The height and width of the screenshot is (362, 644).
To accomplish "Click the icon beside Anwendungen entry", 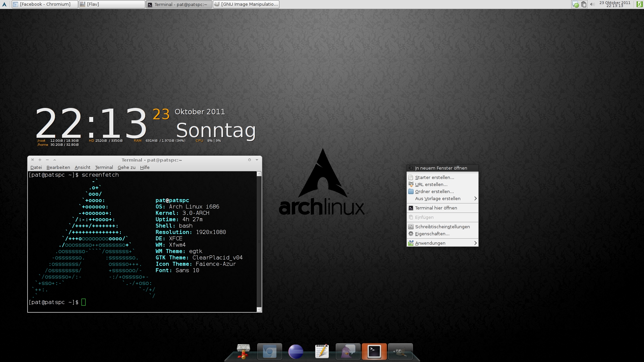I will (x=411, y=243).
